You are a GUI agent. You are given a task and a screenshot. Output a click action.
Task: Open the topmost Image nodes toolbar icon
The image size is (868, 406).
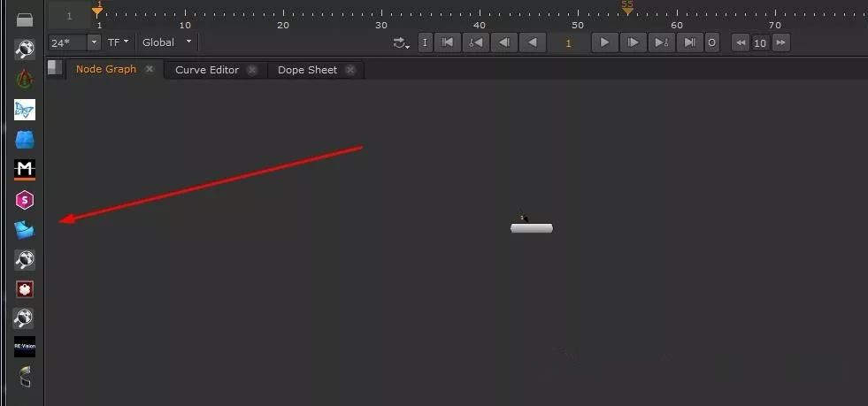point(25,19)
